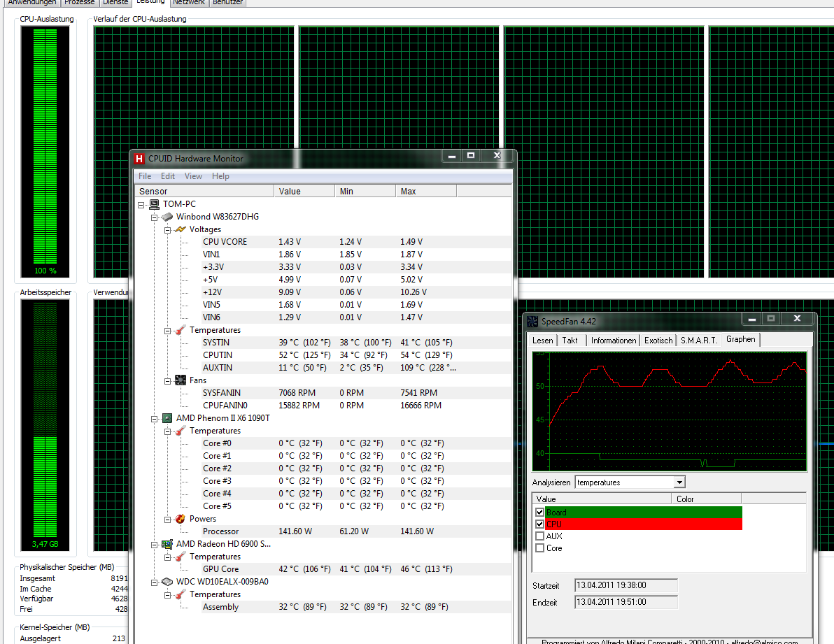Open the Analysieren temperatures dropdown
This screenshot has width=834, height=644.
679,482
